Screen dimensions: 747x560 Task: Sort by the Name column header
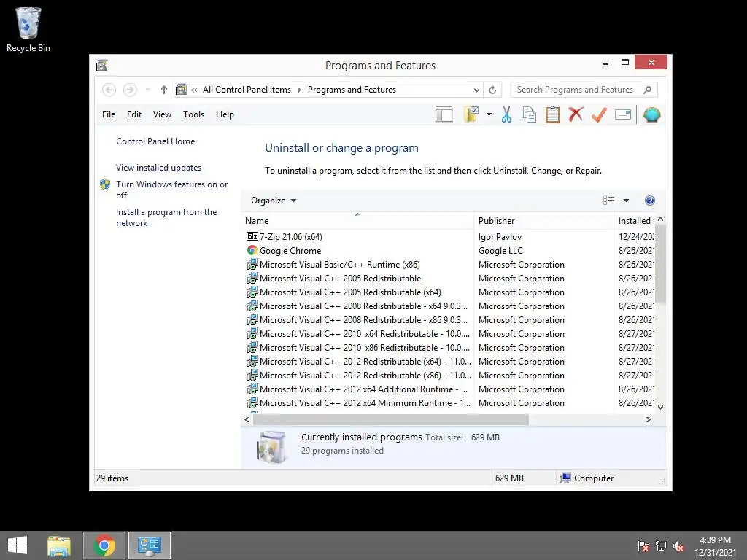click(357, 221)
